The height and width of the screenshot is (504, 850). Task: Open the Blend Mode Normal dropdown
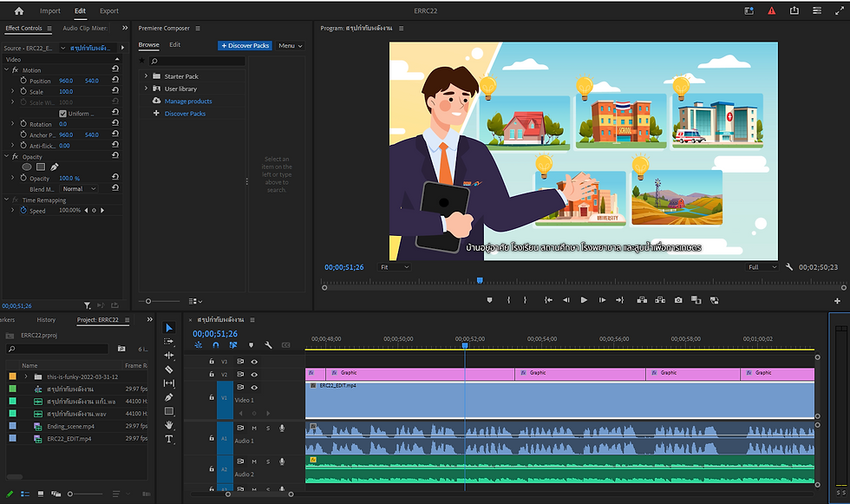pyautogui.click(x=78, y=189)
